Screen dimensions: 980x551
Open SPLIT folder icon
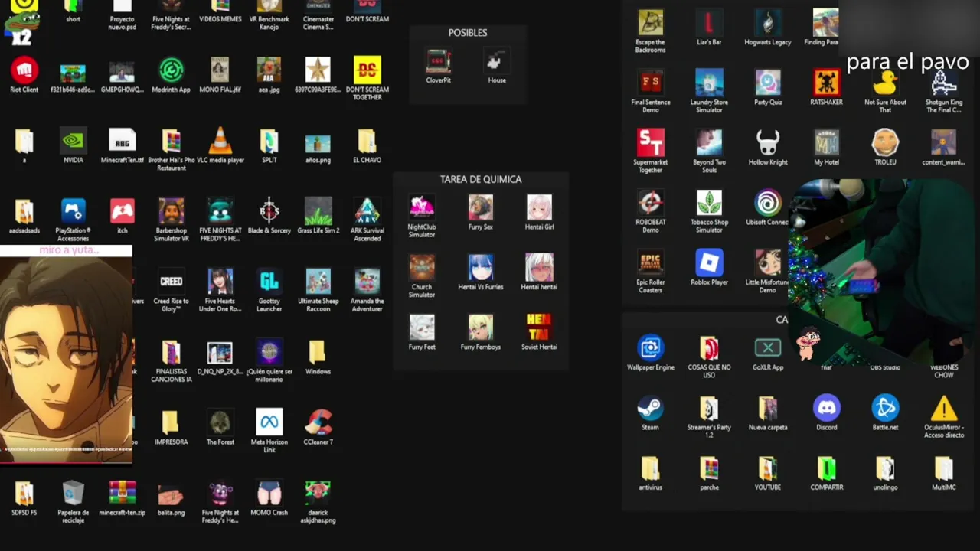269,141
